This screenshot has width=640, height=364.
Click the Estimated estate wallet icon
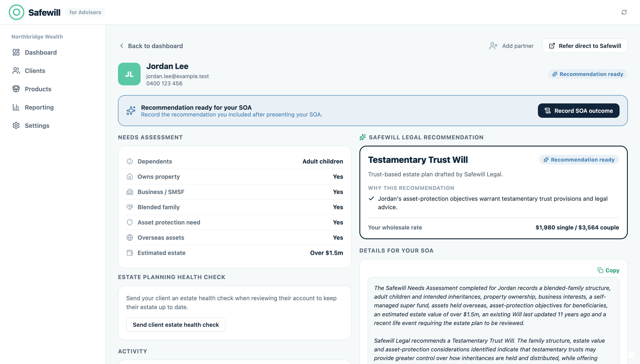tap(130, 253)
